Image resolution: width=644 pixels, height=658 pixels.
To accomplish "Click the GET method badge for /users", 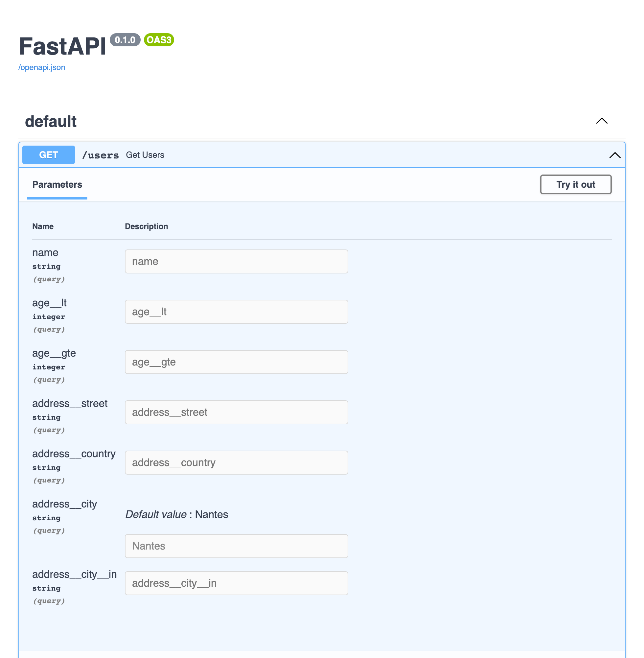I will (48, 155).
